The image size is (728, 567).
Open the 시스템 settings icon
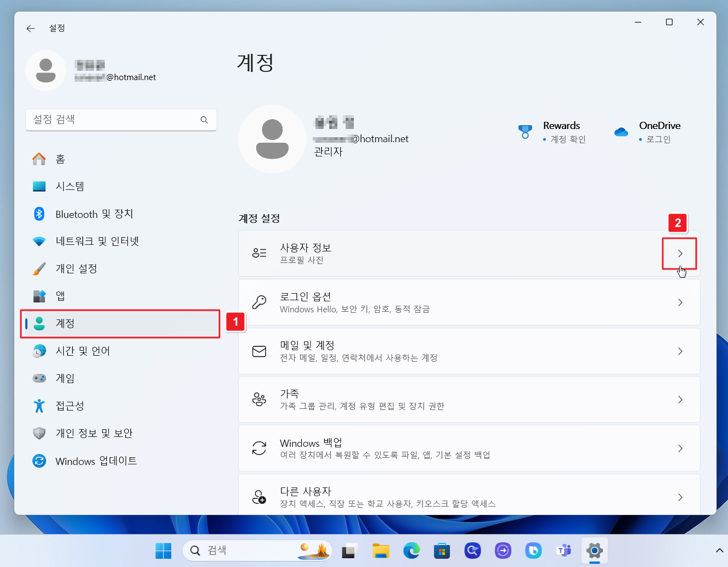pyautogui.click(x=39, y=186)
